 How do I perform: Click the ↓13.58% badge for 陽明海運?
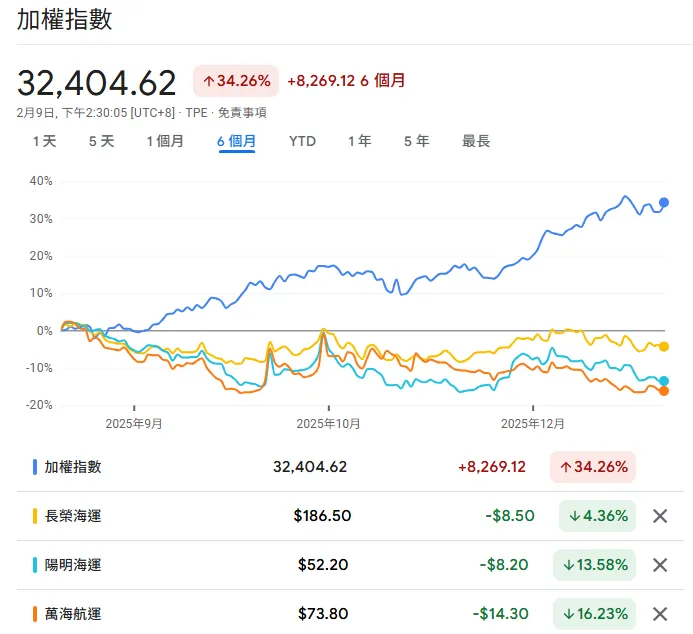click(594, 565)
